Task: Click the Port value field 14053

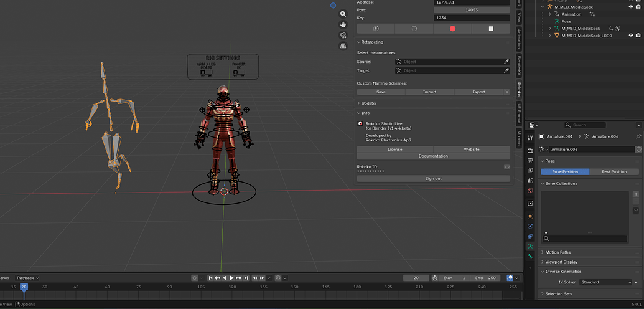Action: (472, 10)
